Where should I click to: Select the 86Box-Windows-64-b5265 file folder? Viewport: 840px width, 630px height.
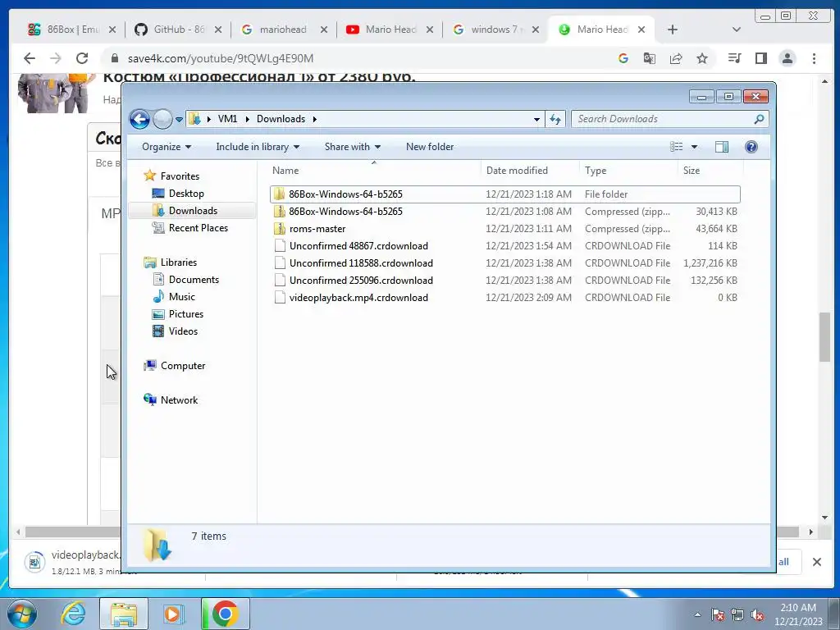click(505, 194)
